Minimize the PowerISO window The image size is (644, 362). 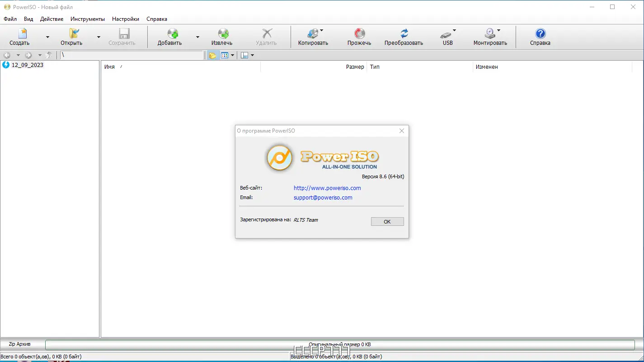[x=592, y=7]
